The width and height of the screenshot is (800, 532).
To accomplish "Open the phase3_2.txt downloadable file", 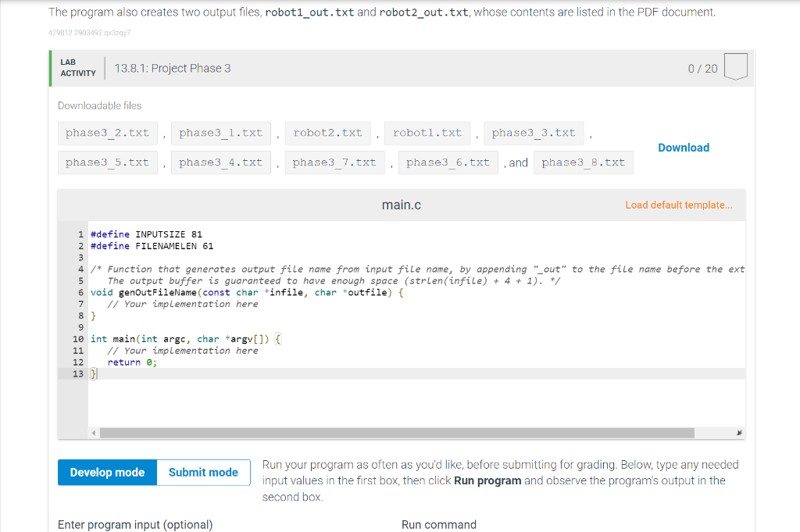I will [x=107, y=133].
